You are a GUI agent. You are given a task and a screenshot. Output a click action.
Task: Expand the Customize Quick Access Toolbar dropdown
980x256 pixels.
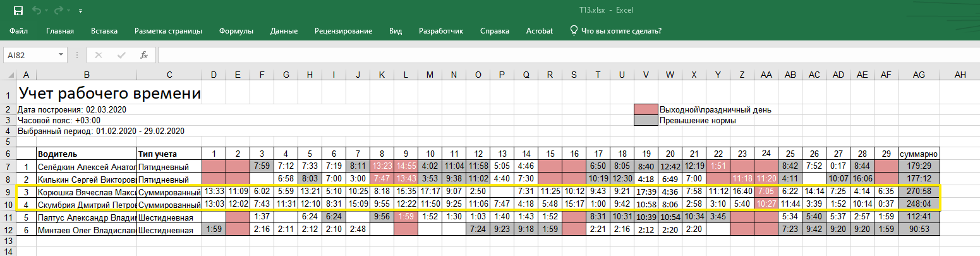coord(80,11)
